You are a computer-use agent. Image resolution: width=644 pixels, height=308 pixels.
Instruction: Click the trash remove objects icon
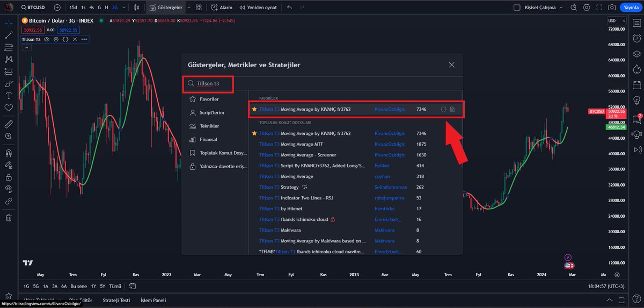click(x=9, y=218)
